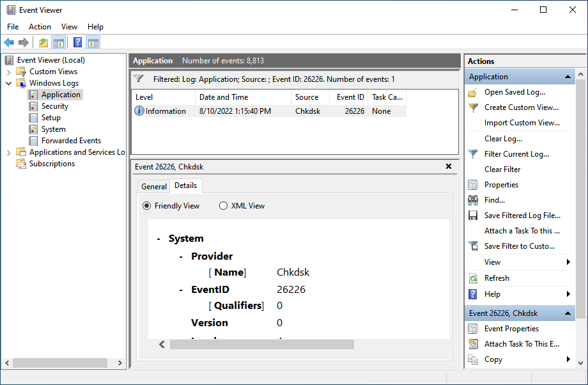Click Save Filter to Custom View action
This screenshot has width=588, height=385.
click(x=520, y=246)
